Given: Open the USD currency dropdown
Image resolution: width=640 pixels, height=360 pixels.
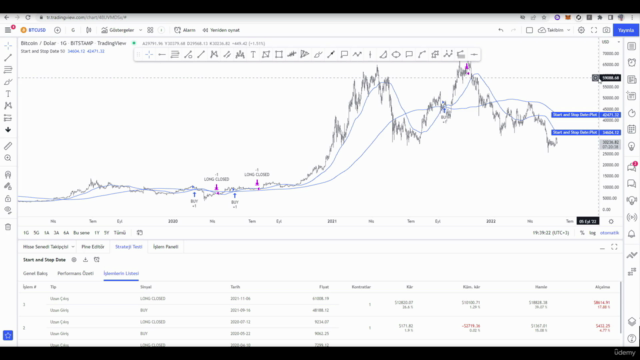Looking at the screenshot, I should [610, 42].
